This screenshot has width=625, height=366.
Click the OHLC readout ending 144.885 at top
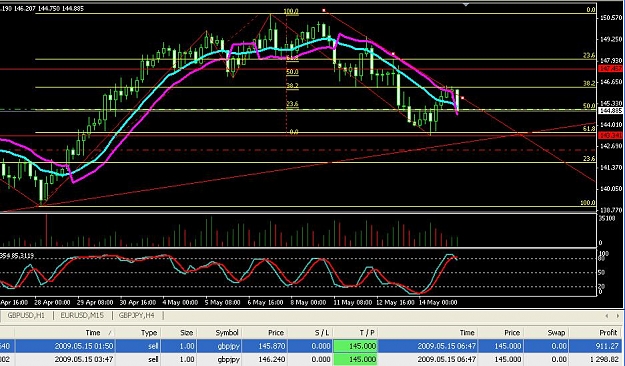pyautogui.click(x=42, y=8)
